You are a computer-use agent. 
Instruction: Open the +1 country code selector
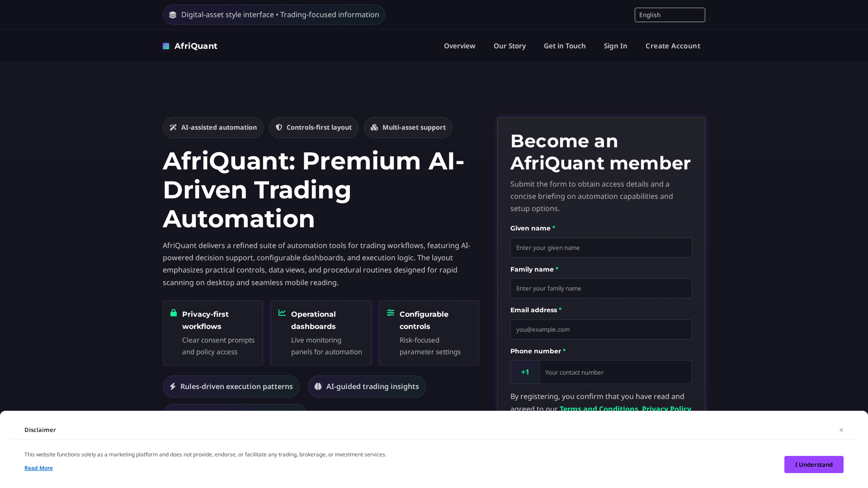click(x=525, y=372)
